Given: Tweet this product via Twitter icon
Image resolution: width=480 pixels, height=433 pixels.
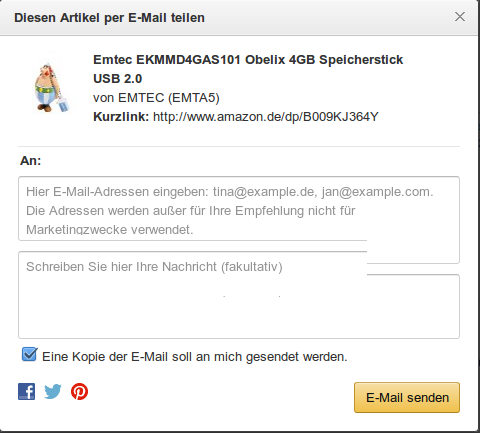Looking at the screenshot, I should [x=53, y=391].
